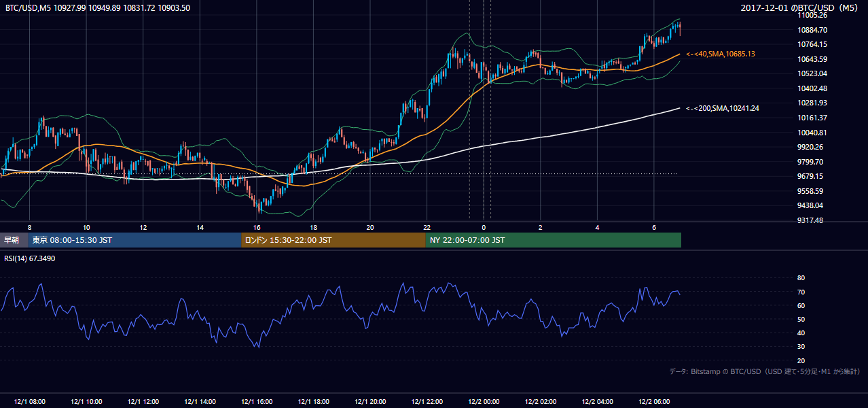Click hour tick 8 under price chart

(29, 227)
